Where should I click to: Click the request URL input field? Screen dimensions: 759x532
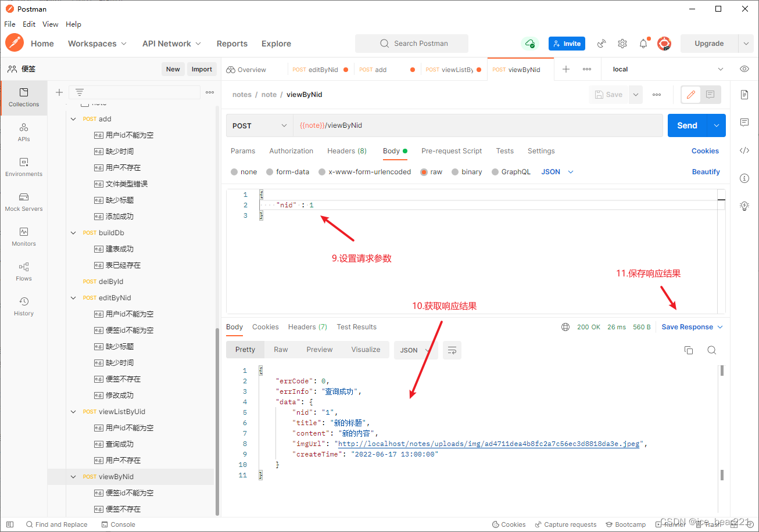click(x=478, y=125)
